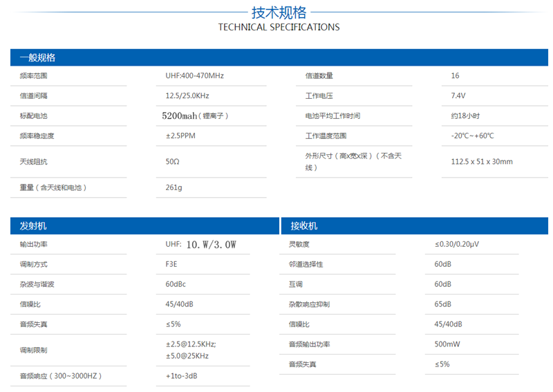The image size is (553, 392).
Task: Select the 112.5 x 51 x 30mm value
Action: coord(482,162)
